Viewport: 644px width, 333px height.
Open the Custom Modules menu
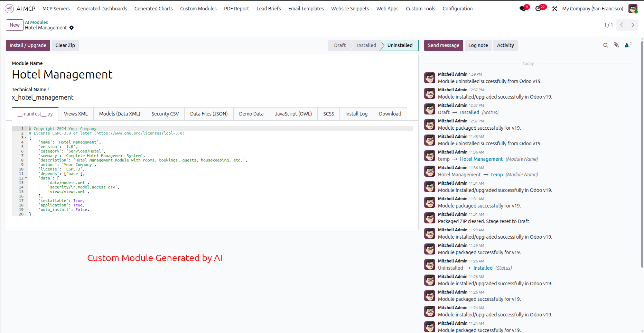tap(198, 9)
